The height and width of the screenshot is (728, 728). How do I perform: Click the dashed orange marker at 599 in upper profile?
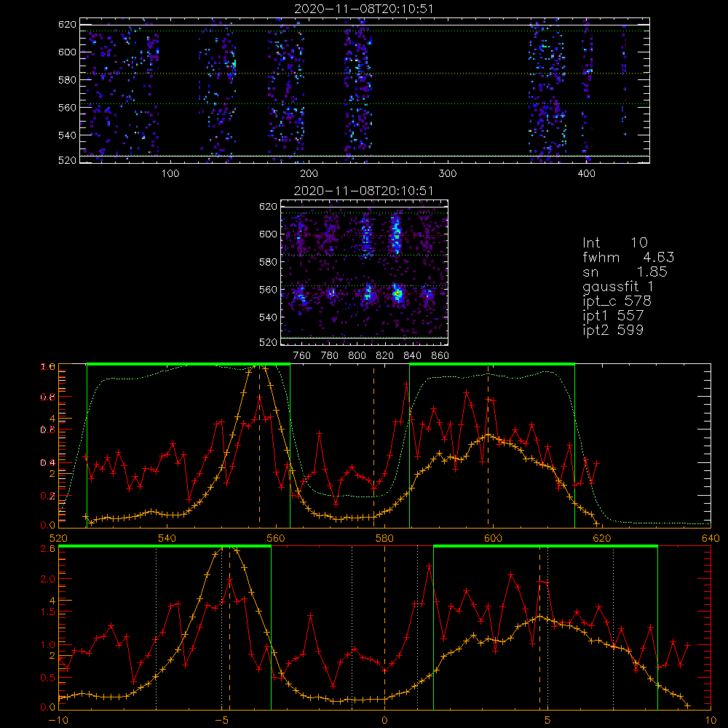pos(488,446)
